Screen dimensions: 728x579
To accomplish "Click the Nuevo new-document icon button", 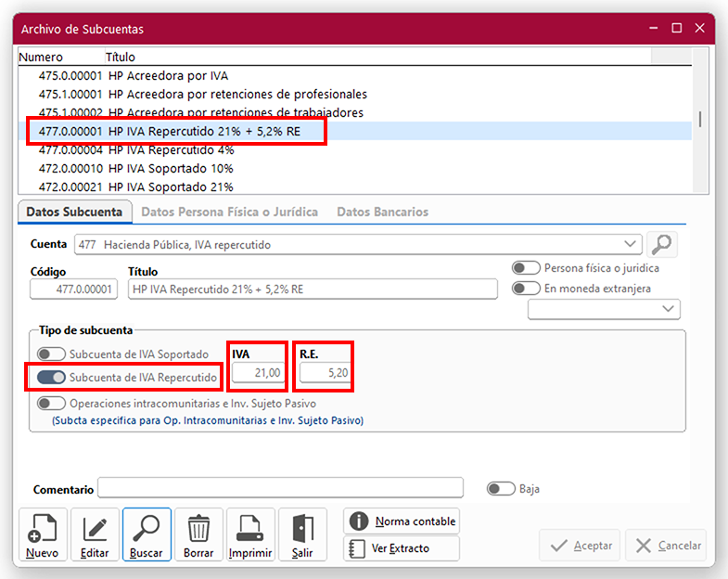I will 42,535.
